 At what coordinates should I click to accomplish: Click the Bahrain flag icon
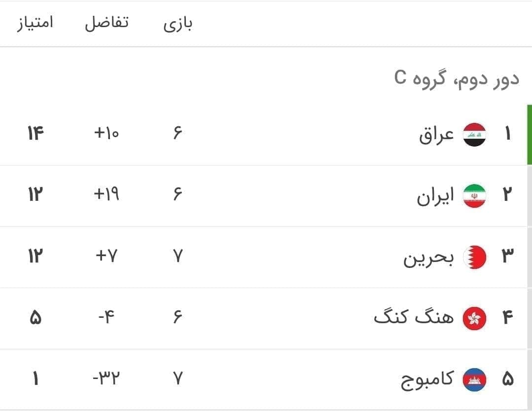point(474,257)
